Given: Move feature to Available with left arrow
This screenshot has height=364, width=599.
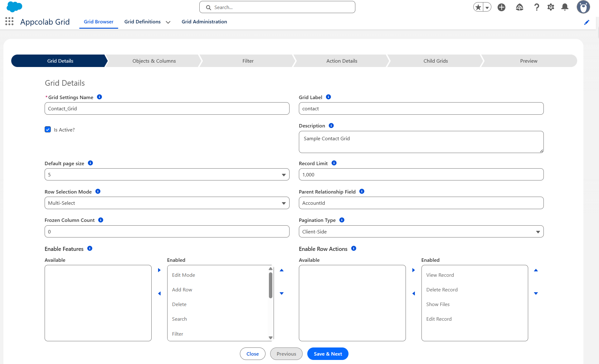Looking at the screenshot, I should click(159, 294).
